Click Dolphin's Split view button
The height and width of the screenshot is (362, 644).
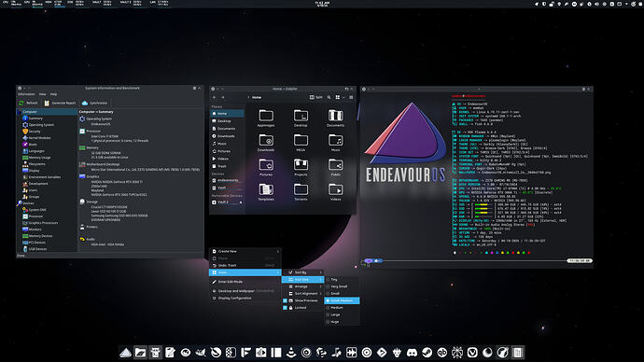(x=315, y=97)
